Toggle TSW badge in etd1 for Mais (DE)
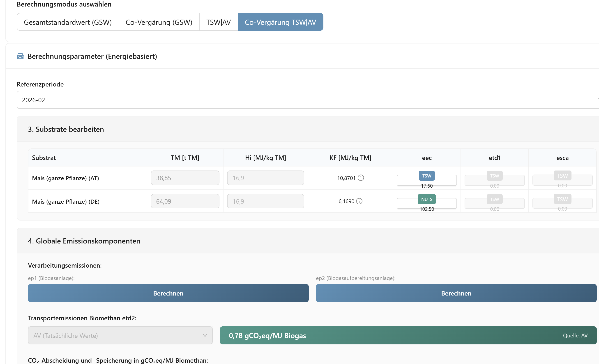Screen dimensions: 599x364 click(494, 199)
